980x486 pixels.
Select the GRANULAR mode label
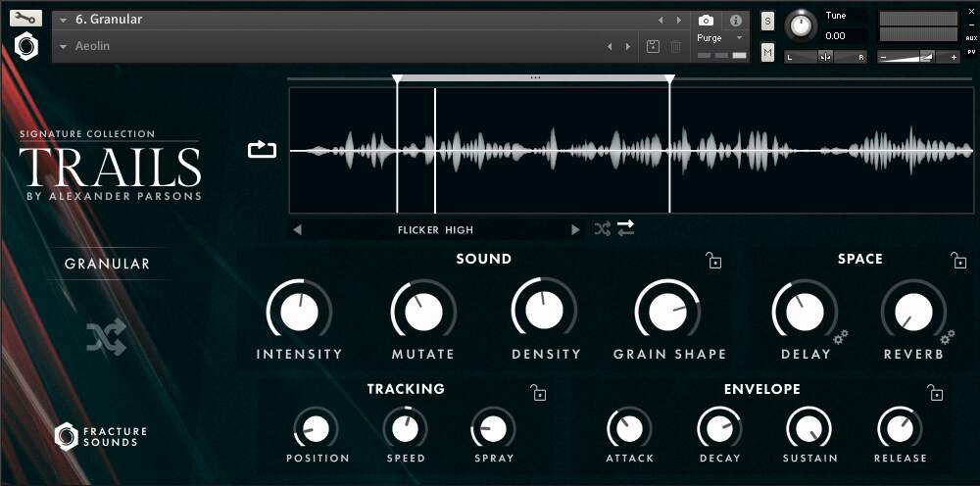tap(107, 264)
